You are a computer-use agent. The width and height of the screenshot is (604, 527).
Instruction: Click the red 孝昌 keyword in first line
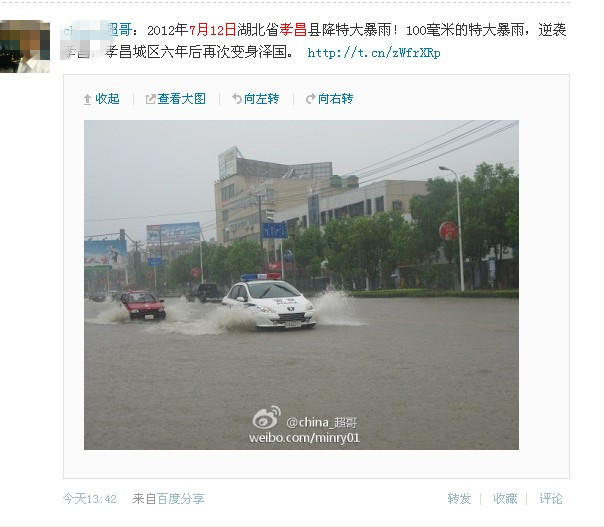point(293,30)
